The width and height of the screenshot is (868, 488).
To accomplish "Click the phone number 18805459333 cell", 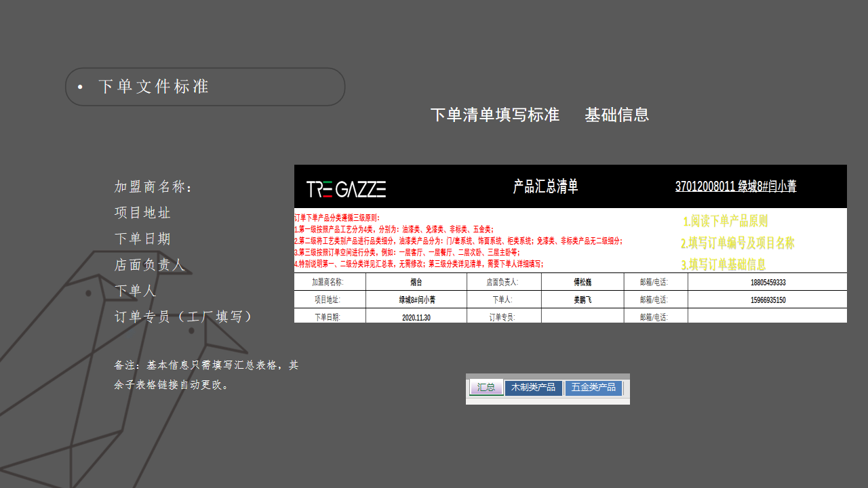I will pyautogui.click(x=768, y=282).
